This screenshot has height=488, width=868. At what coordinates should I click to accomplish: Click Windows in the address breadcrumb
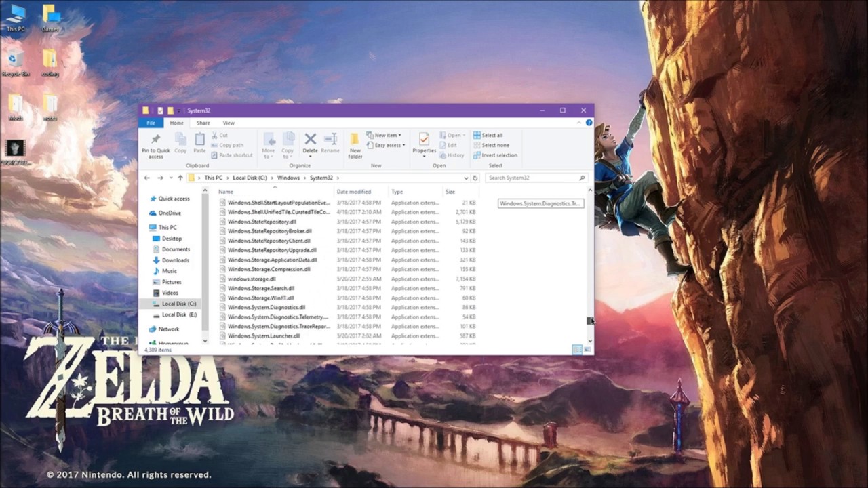click(x=288, y=178)
